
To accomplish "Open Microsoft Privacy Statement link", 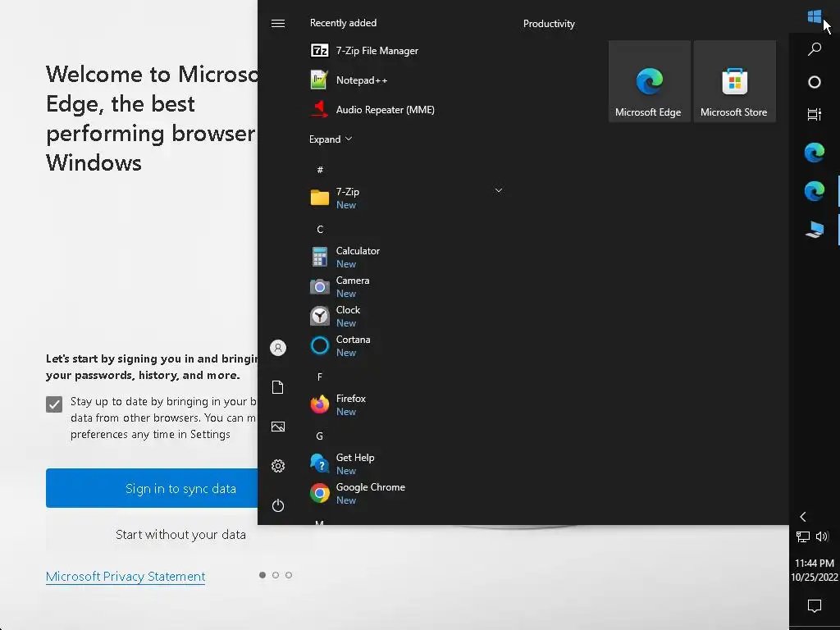I will click(126, 577).
